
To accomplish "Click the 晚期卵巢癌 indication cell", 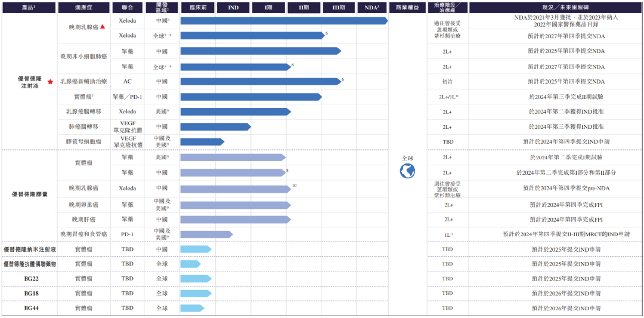I will coord(83,205).
